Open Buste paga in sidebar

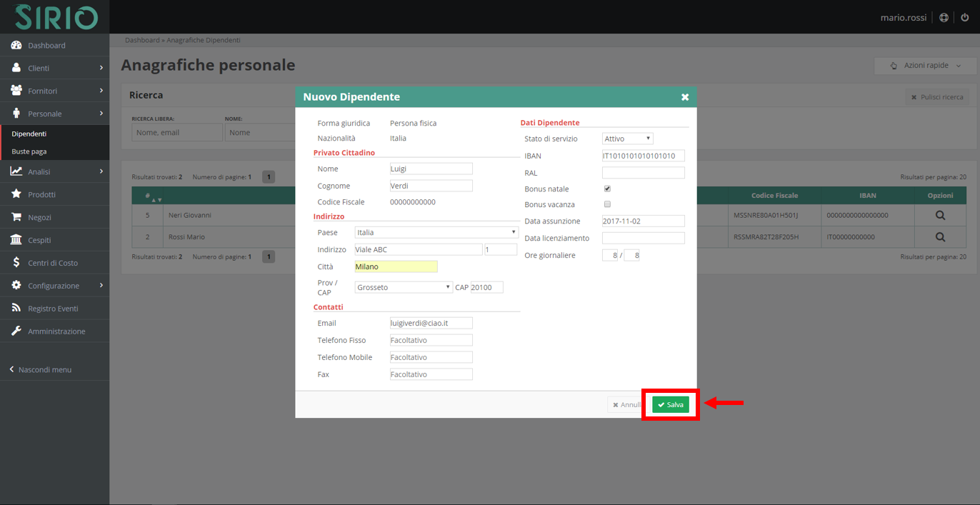pyautogui.click(x=29, y=151)
